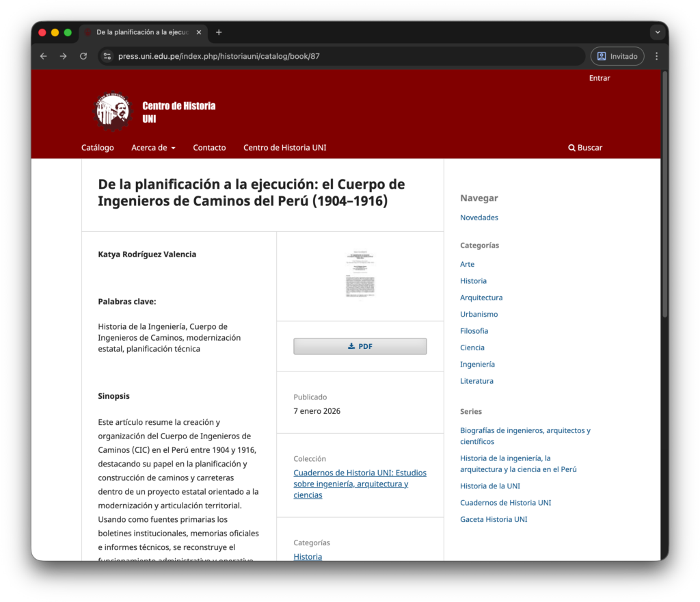Viewport: 700px width, 602px height.
Task: Open the Buscar search link
Action: click(x=585, y=148)
